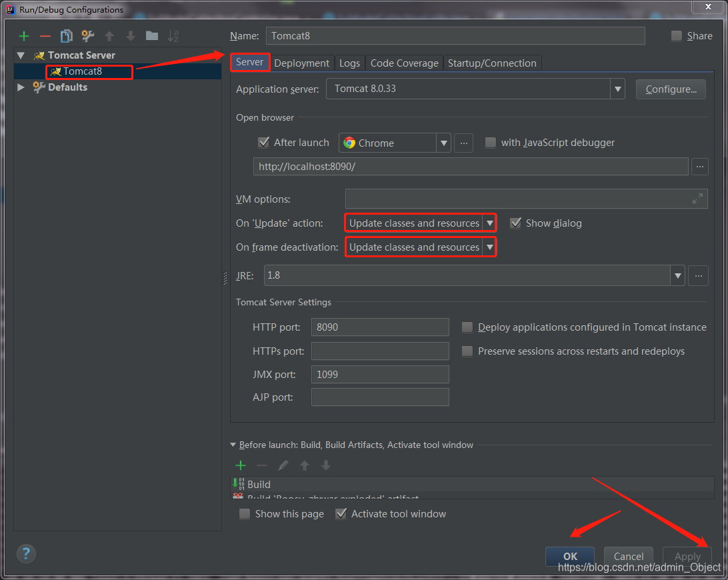Screen dimensions: 728x580
Task: Open browser list ellipsis button next to Chrome
Action: [463, 143]
